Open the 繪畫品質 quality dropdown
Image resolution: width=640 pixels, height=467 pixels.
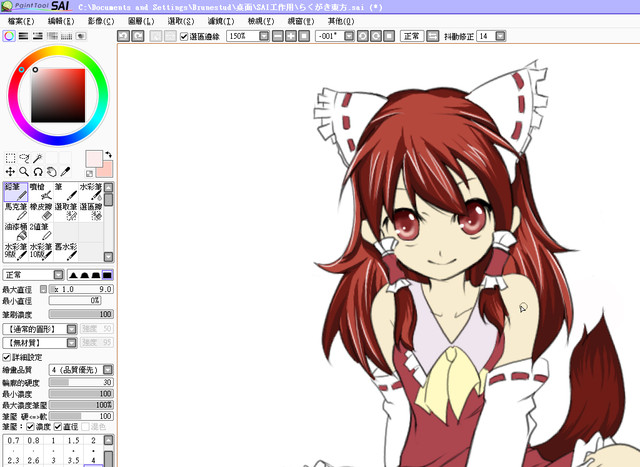point(108,370)
